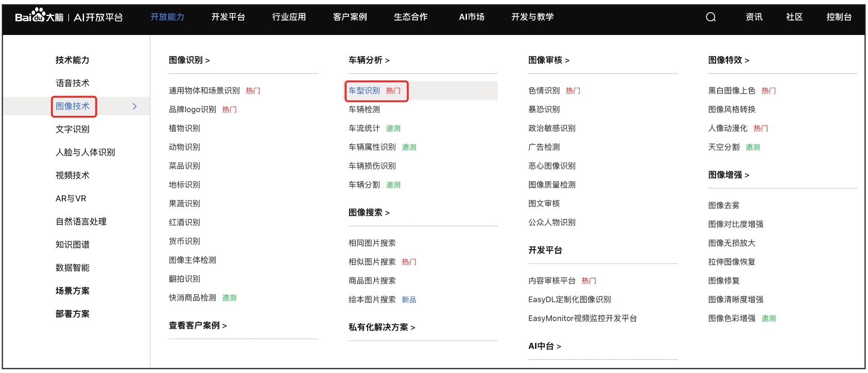Viewport: 868px width, 373px height.
Task: Open 绘本图片搜索 link
Action: (x=372, y=299)
